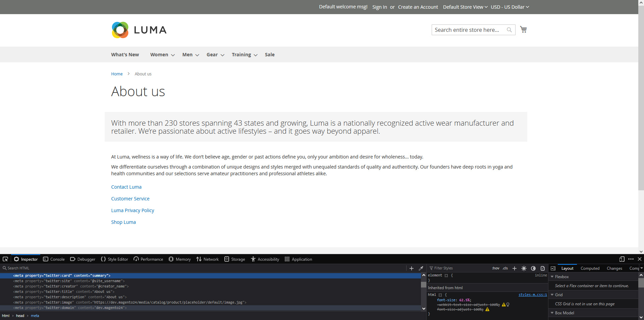This screenshot has height=320, width=644.
Task: Toggle :hov pseudo-class panel
Action: 496,268
